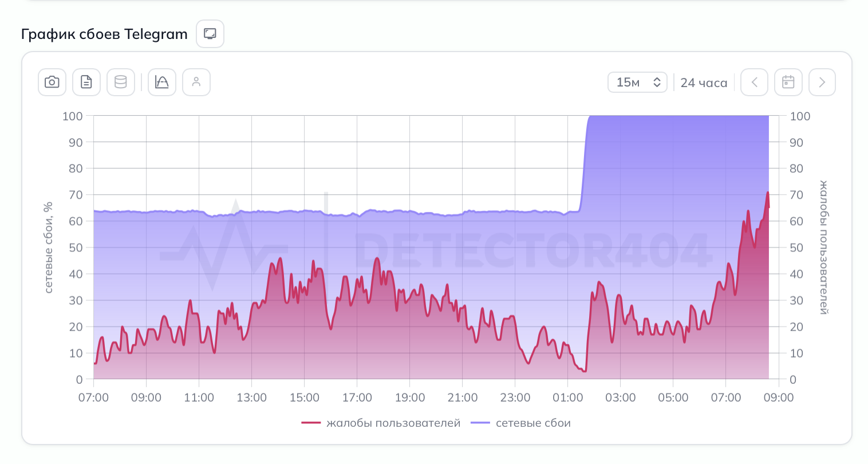Click the 'График сбоев Telegram' heading
The width and height of the screenshot is (868, 464).
pyautogui.click(x=104, y=34)
